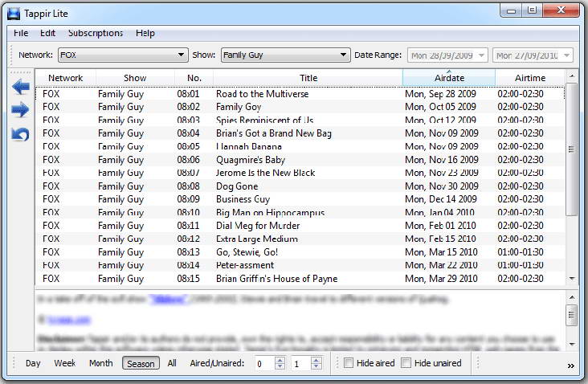The image size is (588, 384).
Task: Toggle the Hide unaired checkbox
Action: [406, 363]
